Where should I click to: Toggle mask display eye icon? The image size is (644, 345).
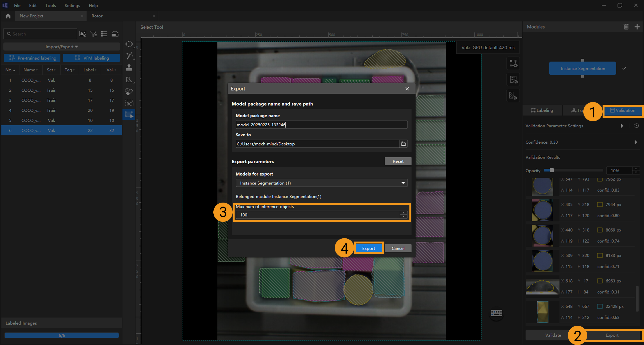513,96
